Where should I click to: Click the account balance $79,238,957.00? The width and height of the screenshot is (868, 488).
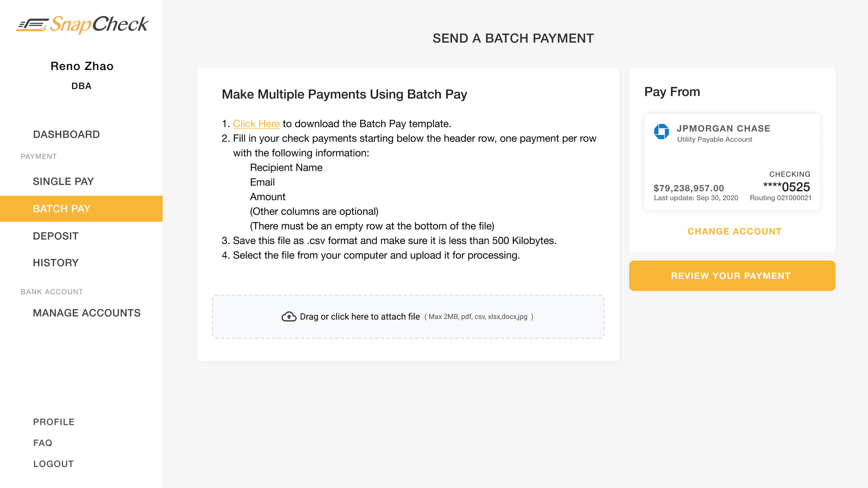tap(688, 188)
